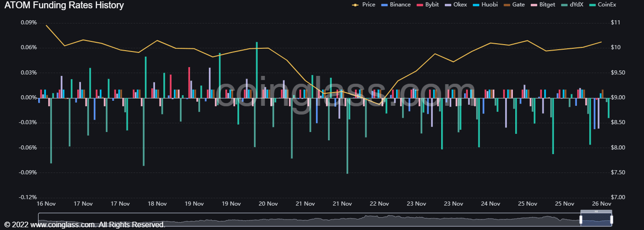Image resolution: width=644 pixels, height=230 pixels.
Task: Click the Binance legend color marker
Action: tap(384, 5)
